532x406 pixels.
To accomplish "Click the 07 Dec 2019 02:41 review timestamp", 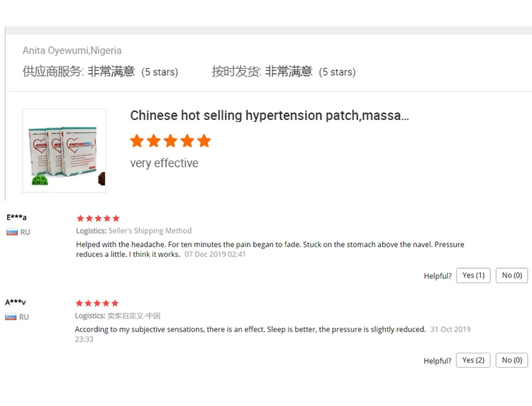I will (215, 254).
